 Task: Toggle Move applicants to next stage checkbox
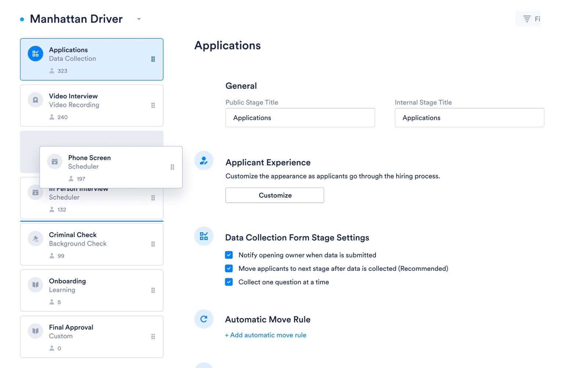(229, 269)
